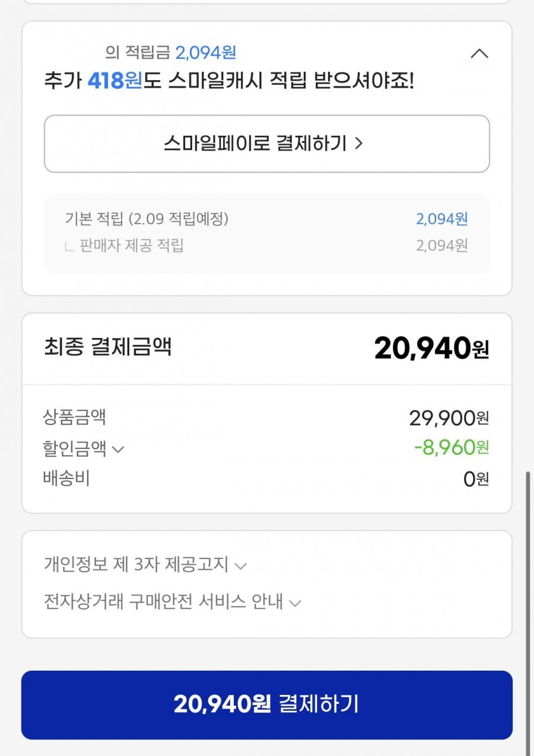The width and height of the screenshot is (534, 756).
Task: Click the blue 2,094원 in 기본 적립 row
Action: tap(441, 219)
